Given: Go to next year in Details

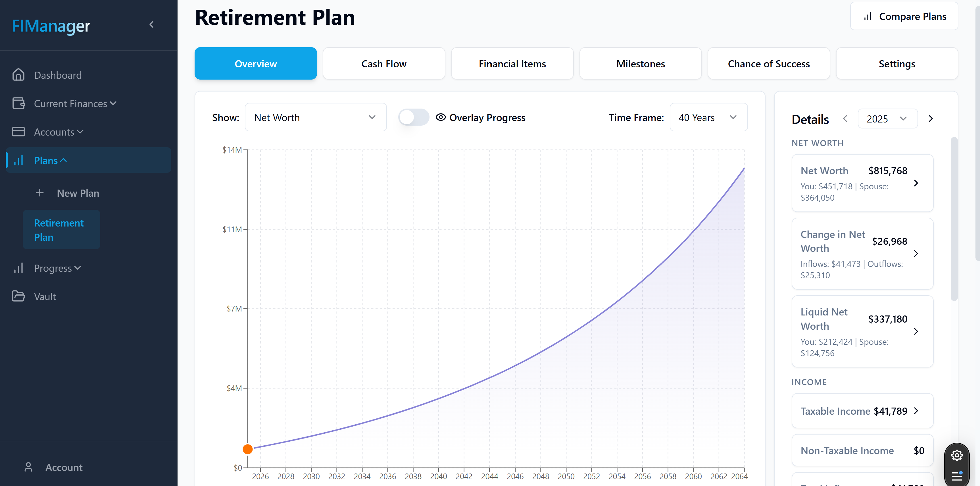Looking at the screenshot, I should (x=931, y=119).
